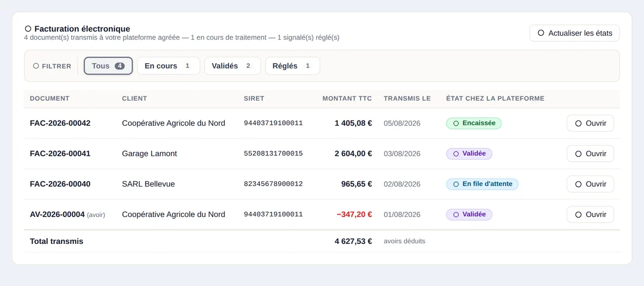The width and height of the screenshot is (644, 286).
Task: Open credit note AV-2026-00004 with Ouvrir
Action: [590, 214]
